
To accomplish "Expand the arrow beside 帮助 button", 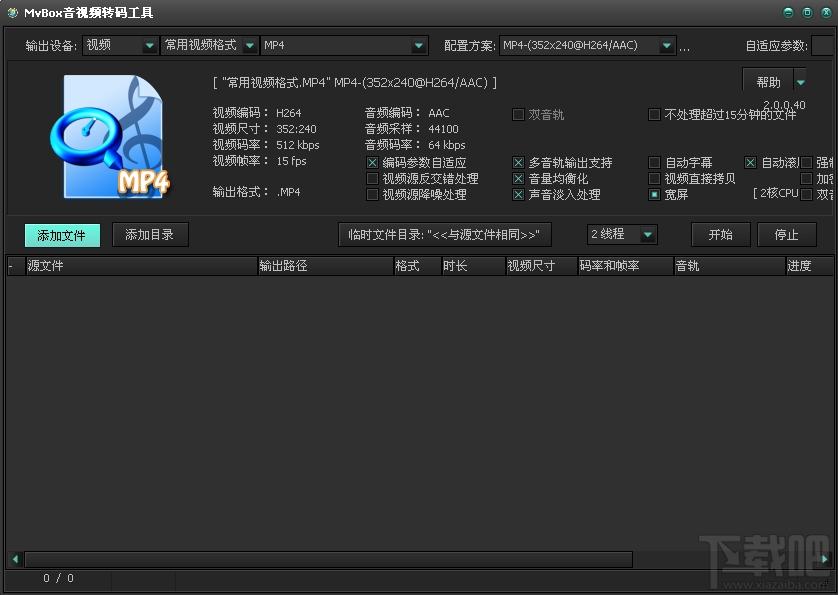I will (x=800, y=82).
